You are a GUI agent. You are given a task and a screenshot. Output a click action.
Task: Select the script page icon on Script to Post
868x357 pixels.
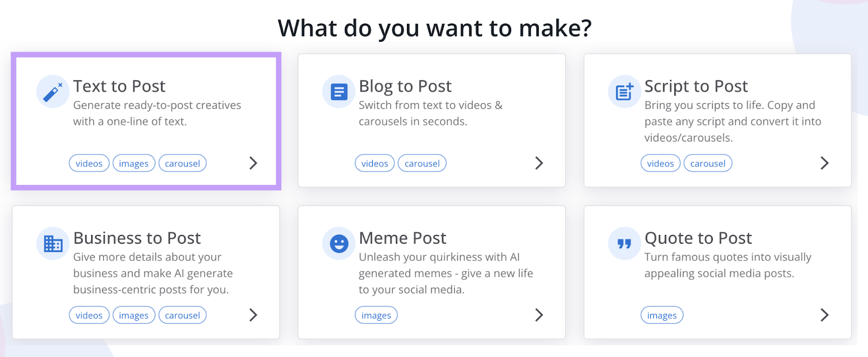point(623,91)
